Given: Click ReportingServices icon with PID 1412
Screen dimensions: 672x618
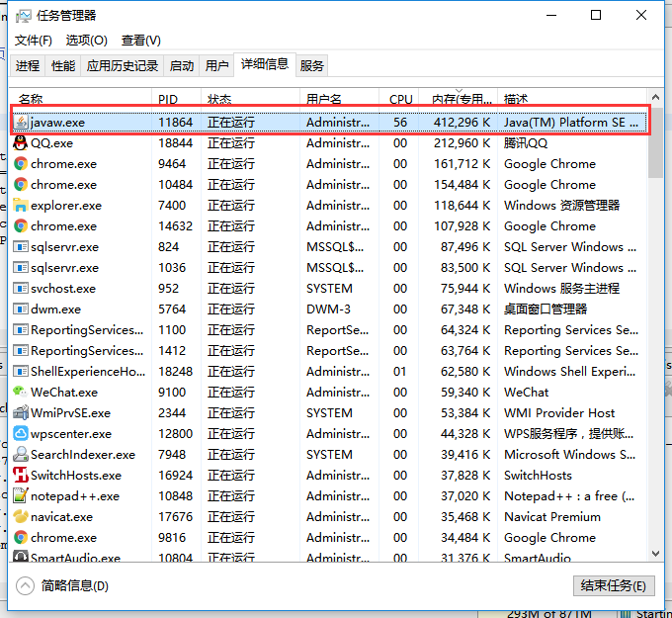Looking at the screenshot, I should tap(21, 350).
